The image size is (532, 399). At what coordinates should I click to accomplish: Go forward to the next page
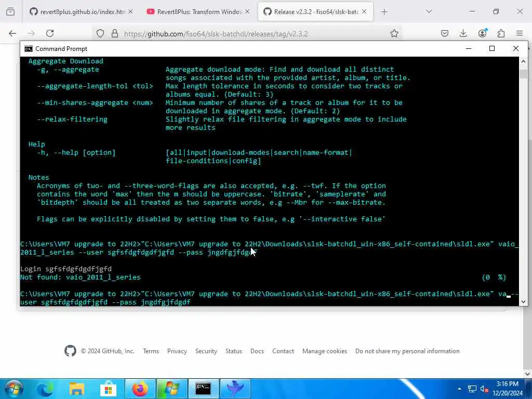[31, 33]
